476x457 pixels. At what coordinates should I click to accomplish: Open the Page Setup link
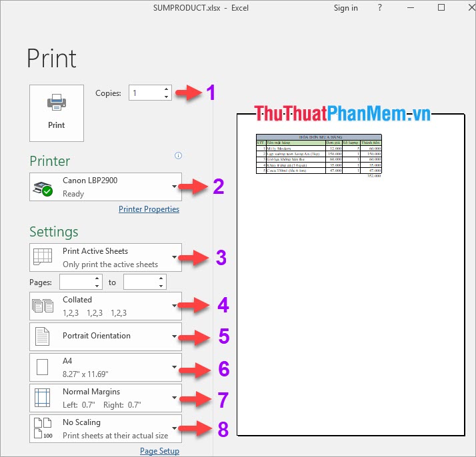tap(159, 451)
